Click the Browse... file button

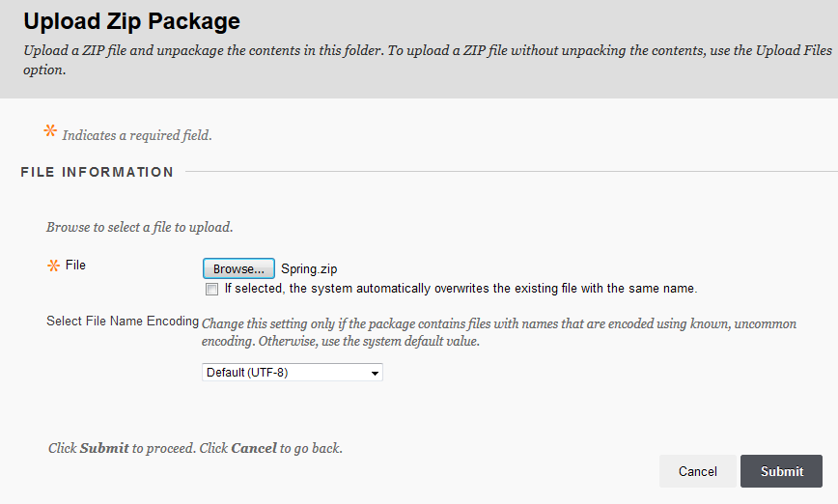click(x=238, y=268)
